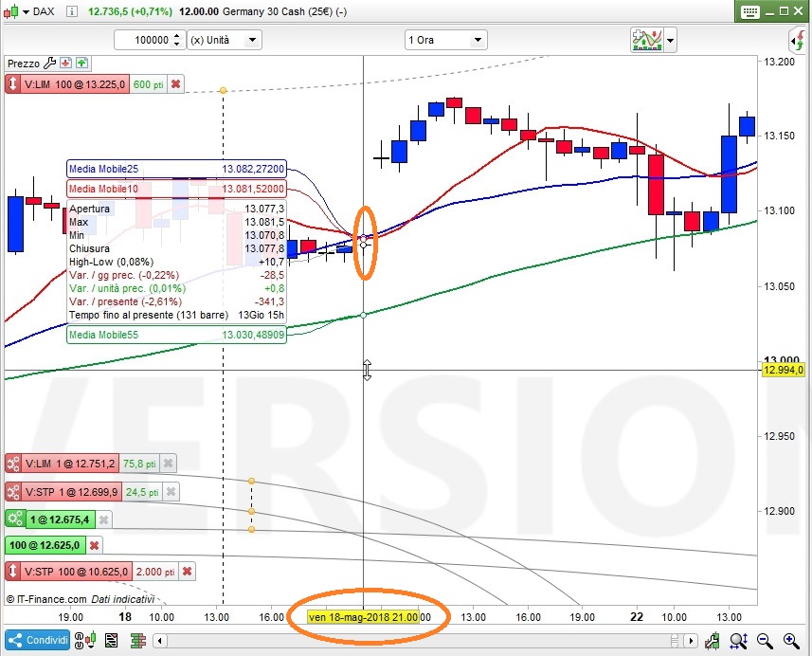This screenshot has height=656, width=812.
Task: Click the Media Mobile10 indicator label
Action: pyautogui.click(x=176, y=190)
